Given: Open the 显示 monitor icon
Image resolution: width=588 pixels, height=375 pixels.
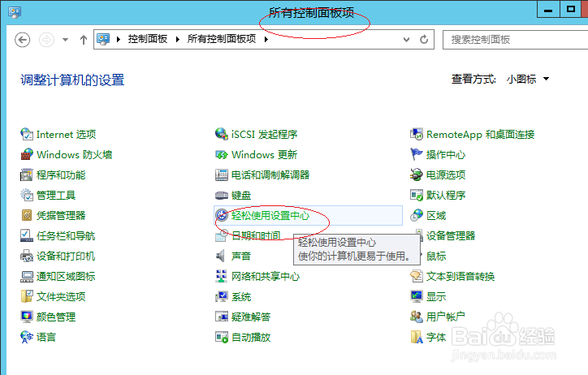Looking at the screenshot, I should coord(417,296).
